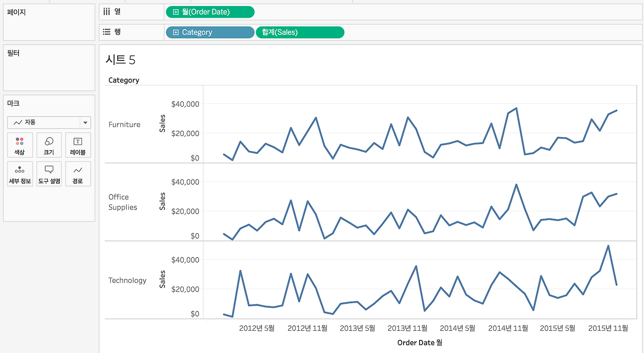Screen dimensions: 644x353
Task: Select the Category pill on rows shelf
Action: [x=210, y=32]
